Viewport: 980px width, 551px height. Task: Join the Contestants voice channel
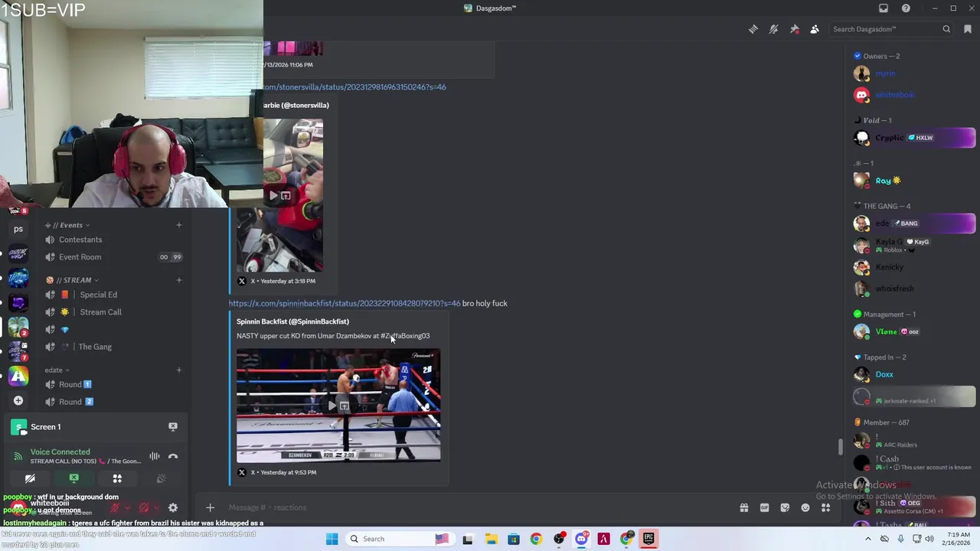pyautogui.click(x=80, y=240)
